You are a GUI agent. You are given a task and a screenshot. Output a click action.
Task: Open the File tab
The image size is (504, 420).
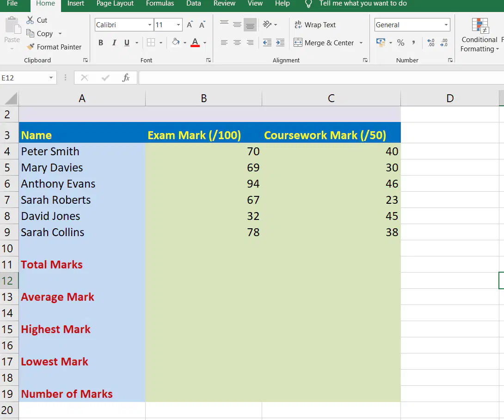(x=12, y=4)
